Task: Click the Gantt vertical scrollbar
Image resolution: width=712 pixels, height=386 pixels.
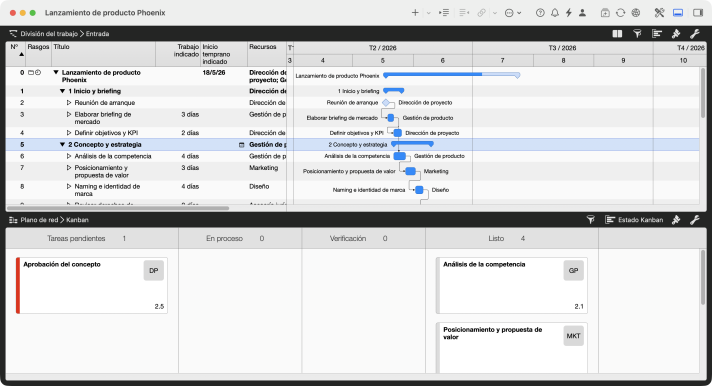Action: pos(703,93)
